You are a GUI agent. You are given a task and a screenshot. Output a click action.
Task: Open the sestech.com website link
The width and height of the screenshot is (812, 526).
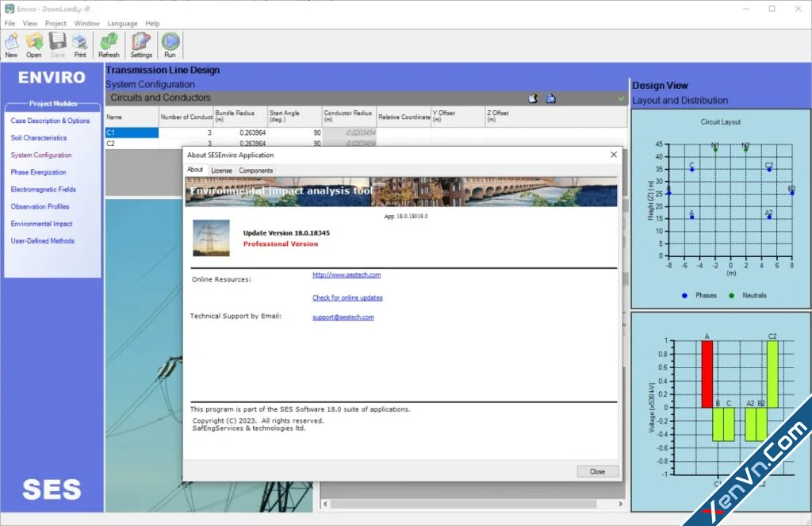pos(347,275)
